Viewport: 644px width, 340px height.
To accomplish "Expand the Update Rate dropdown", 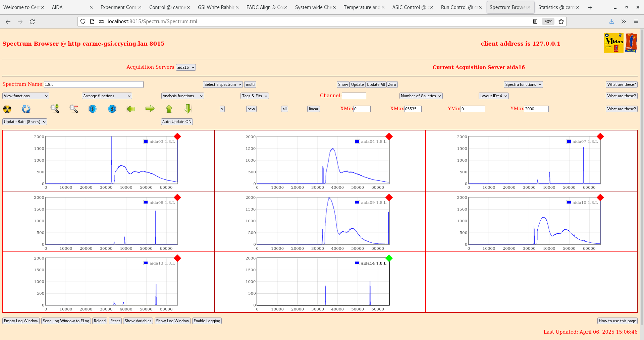I will (x=25, y=122).
